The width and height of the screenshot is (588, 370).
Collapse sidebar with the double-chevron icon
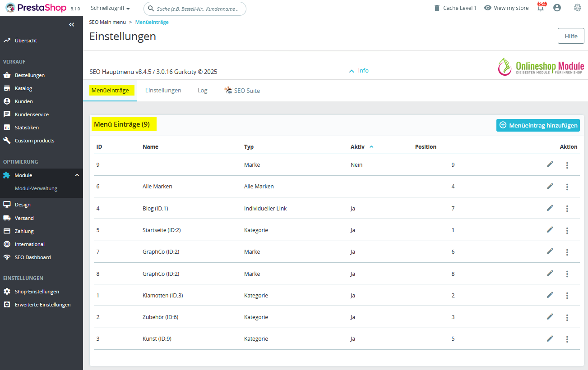(x=71, y=25)
